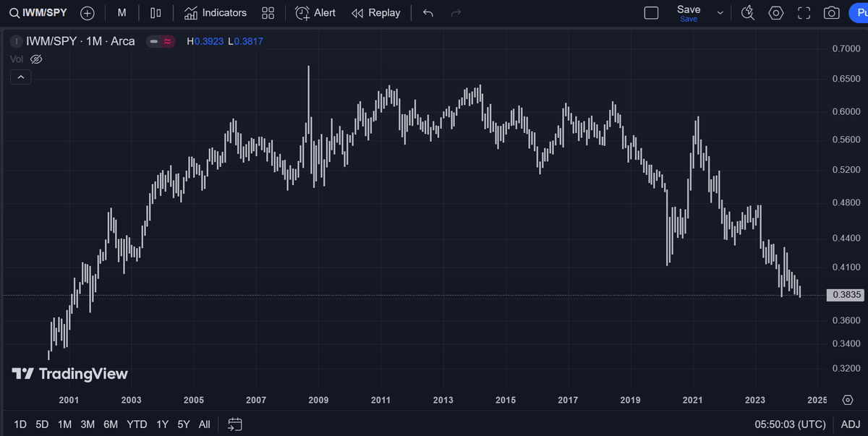The image size is (868, 436).
Task: Click the current price label 0.3835
Action: tap(847, 295)
